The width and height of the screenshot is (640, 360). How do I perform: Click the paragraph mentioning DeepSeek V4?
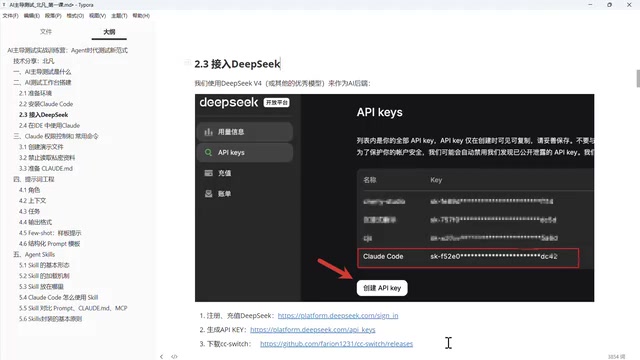tap(282, 83)
